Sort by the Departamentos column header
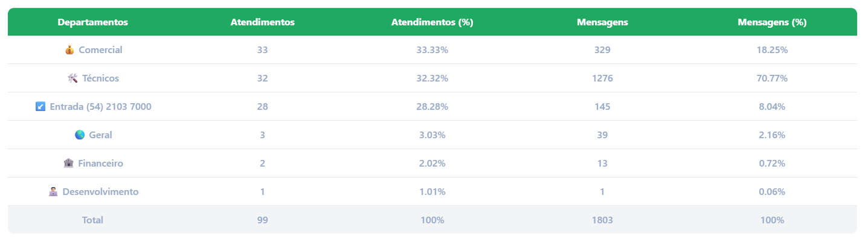The height and width of the screenshot is (239, 868). click(x=93, y=22)
